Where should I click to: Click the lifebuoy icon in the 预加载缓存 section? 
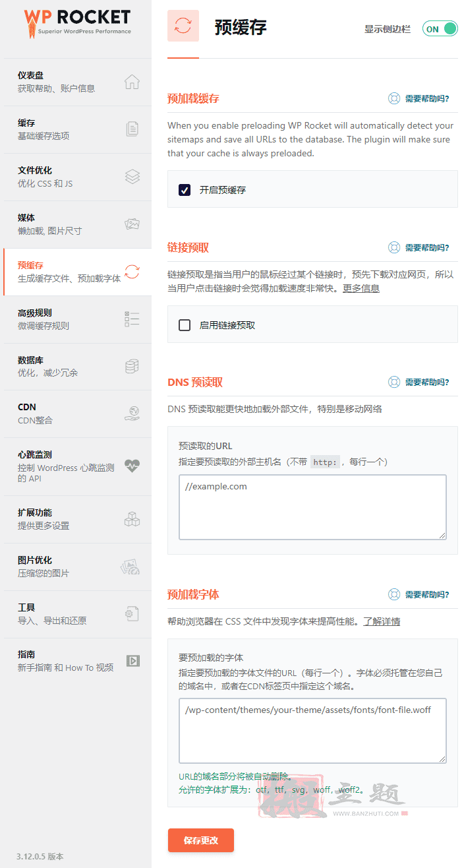pyautogui.click(x=394, y=99)
